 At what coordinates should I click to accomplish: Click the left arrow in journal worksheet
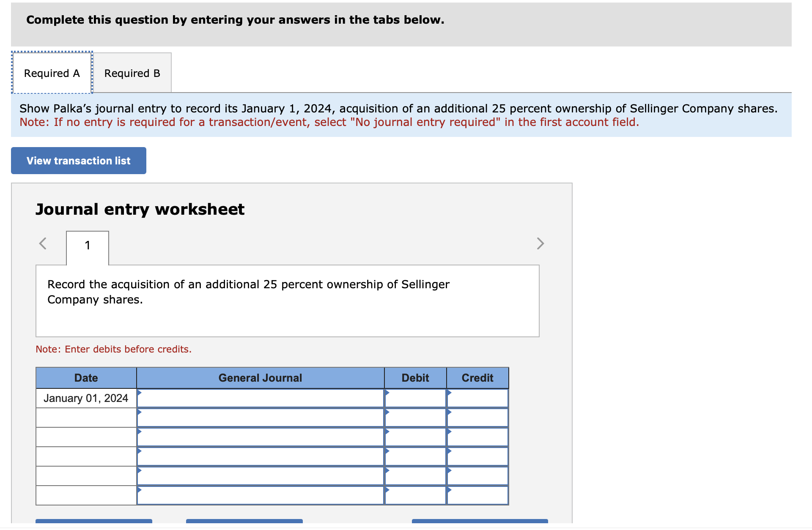[43, 243]
